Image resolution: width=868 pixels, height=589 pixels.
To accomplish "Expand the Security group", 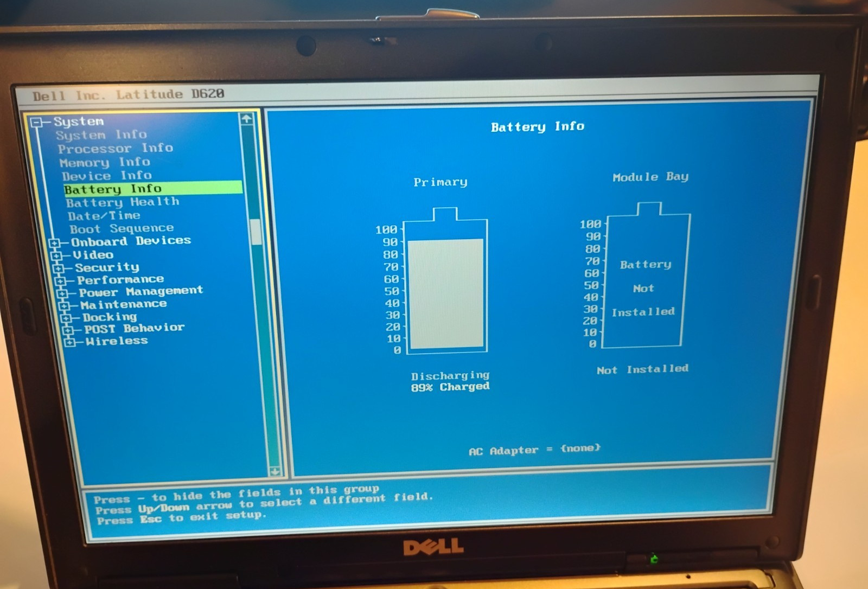I will tap(59, 268).
